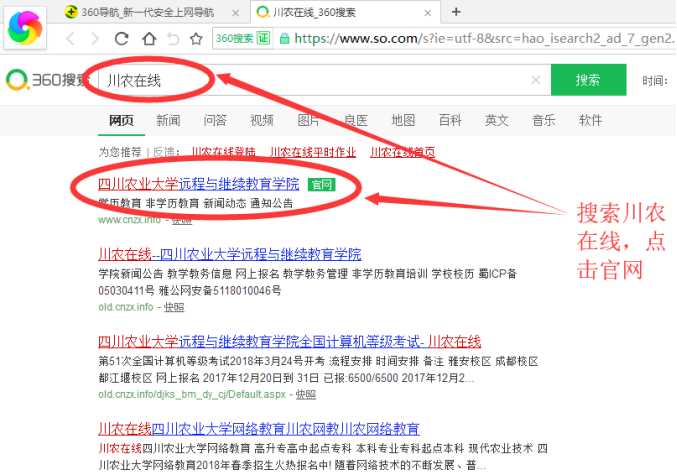Reload the page with the refresh icon

coord(122,39)
